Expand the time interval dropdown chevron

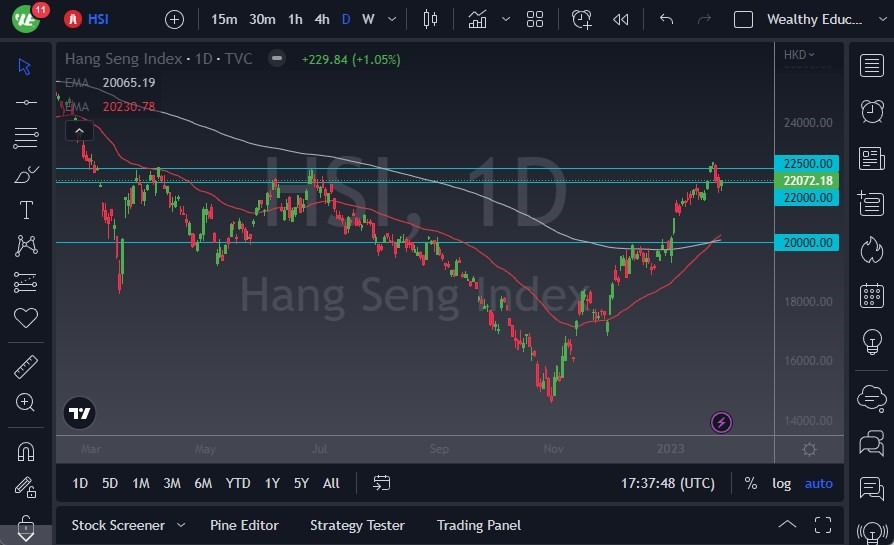[x=391, y=19]
